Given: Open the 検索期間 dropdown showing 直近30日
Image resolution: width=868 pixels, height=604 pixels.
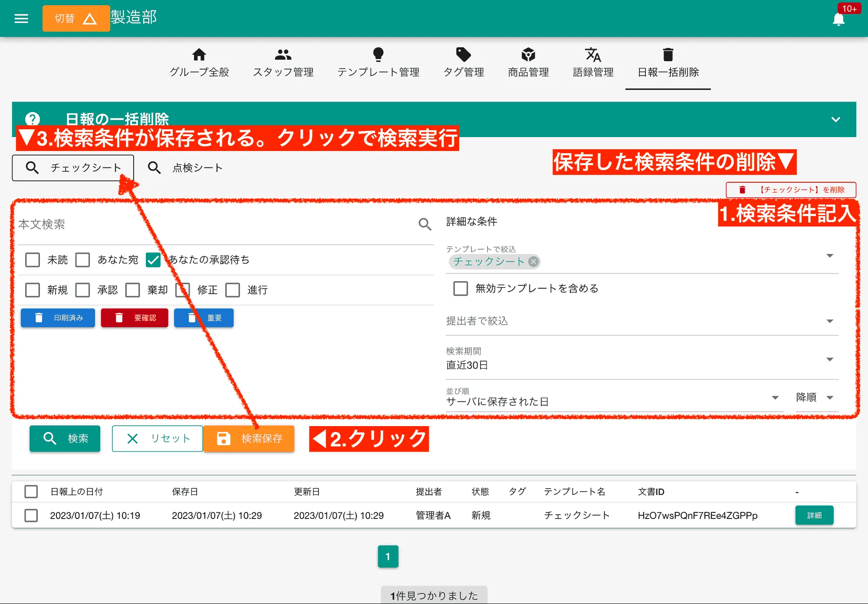Looking at the screenshot, I should coord(830,359).
